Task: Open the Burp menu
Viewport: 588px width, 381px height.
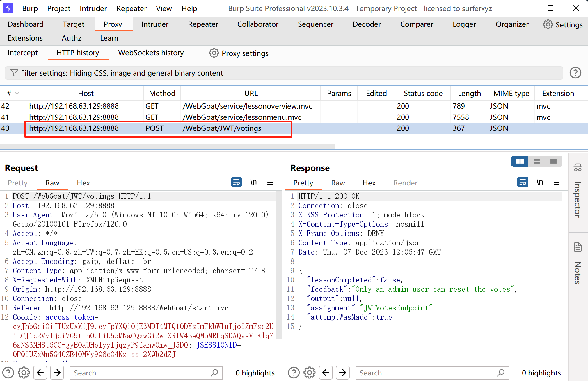Action: pos(30,9)
